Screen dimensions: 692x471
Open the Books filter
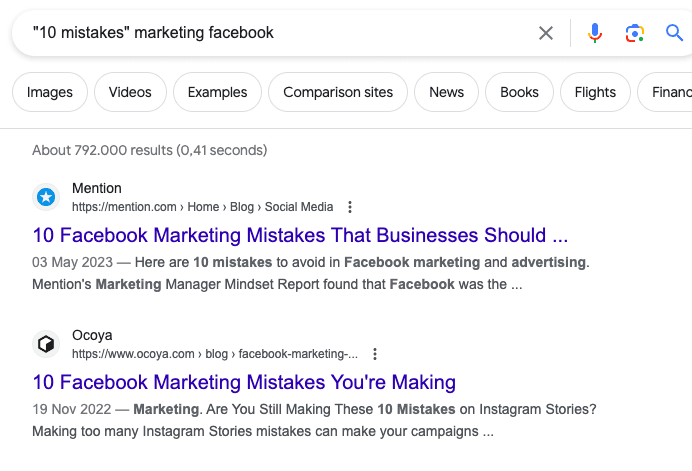[519, 92]
